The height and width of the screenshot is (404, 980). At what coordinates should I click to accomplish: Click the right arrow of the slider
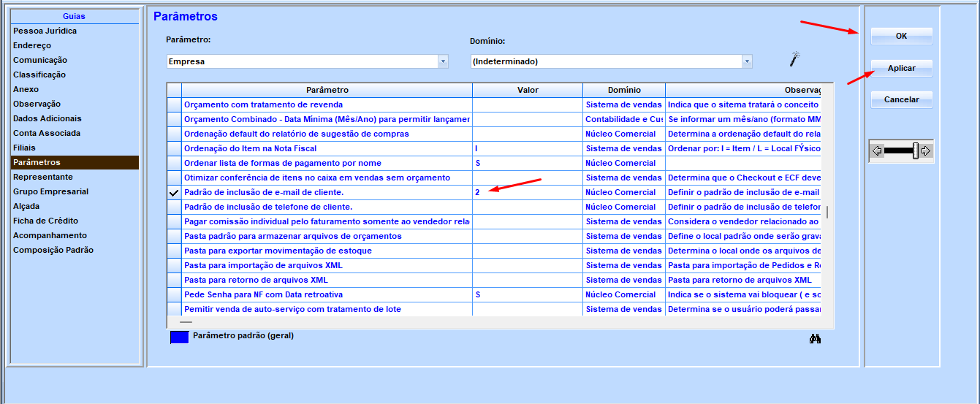tap(925, 151)
